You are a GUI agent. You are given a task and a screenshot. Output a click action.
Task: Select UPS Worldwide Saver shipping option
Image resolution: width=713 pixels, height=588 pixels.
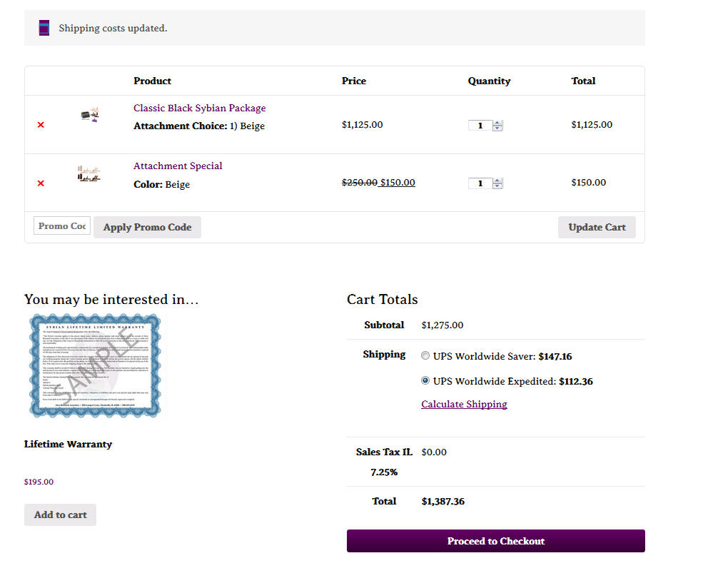[425, 355]
